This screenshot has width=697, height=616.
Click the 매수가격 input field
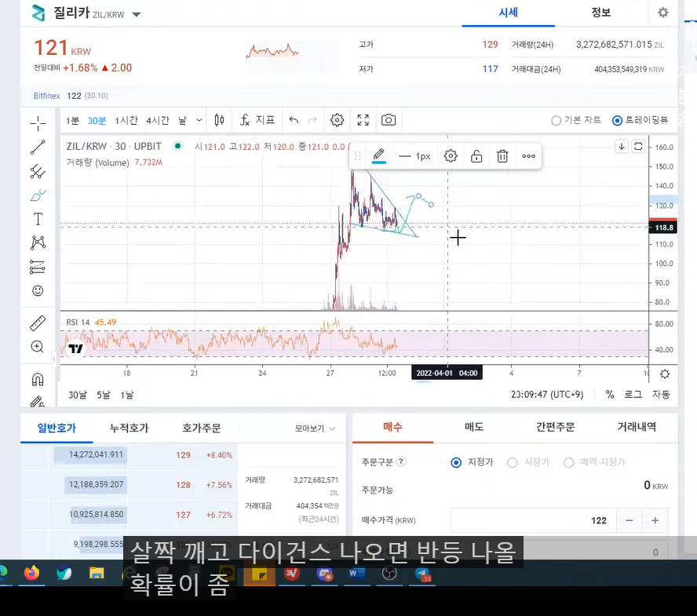click(534, 520)
